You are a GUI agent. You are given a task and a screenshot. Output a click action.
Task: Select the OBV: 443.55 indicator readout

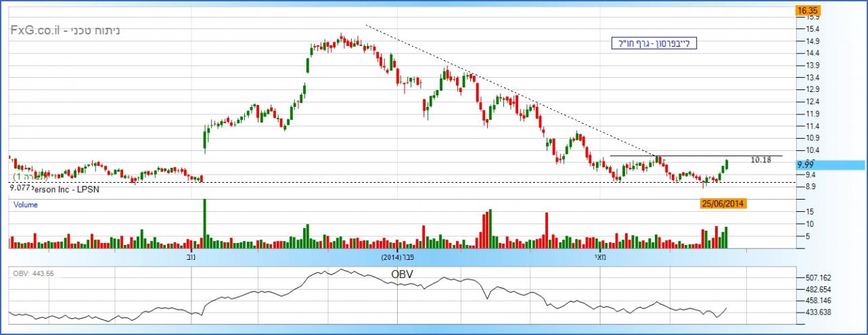(33, 273)
